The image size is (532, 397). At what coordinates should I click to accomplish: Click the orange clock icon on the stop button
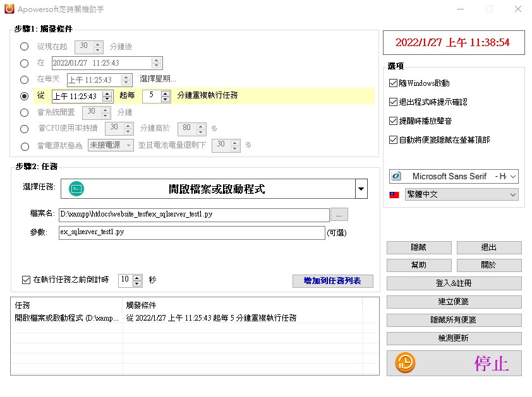[x=405, y=363]
